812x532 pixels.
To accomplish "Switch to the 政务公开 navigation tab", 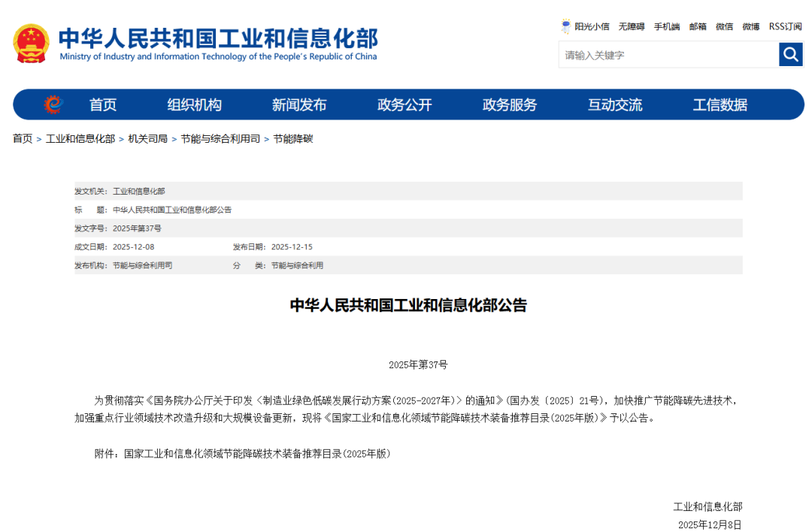I will coord(404,105).
